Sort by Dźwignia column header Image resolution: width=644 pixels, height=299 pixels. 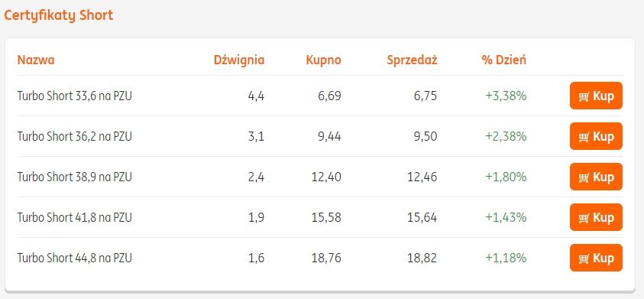tap(239, 60)
